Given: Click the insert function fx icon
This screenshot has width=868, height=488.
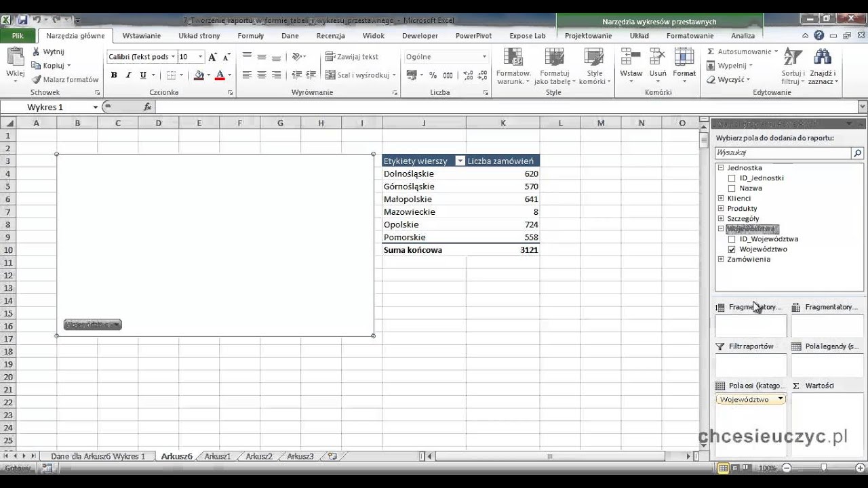Looking at the screenshot, I should [x=148, y=107].
